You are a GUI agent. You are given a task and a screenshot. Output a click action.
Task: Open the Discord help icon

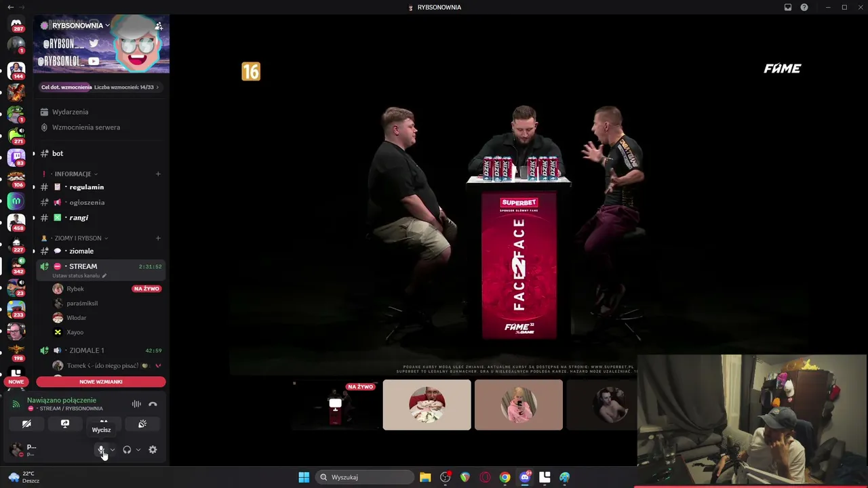pyautogui.click(x=804, y=7)
